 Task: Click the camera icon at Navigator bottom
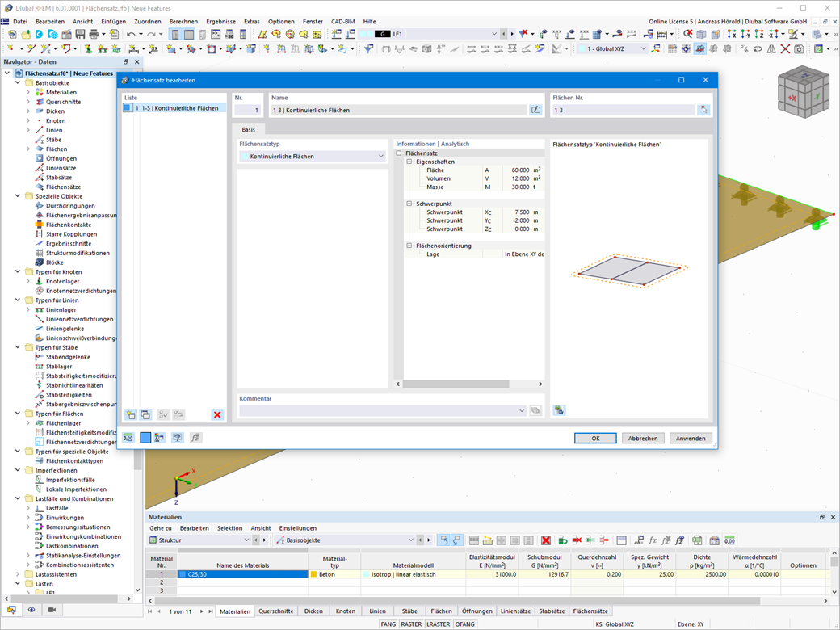click(52, 610)
